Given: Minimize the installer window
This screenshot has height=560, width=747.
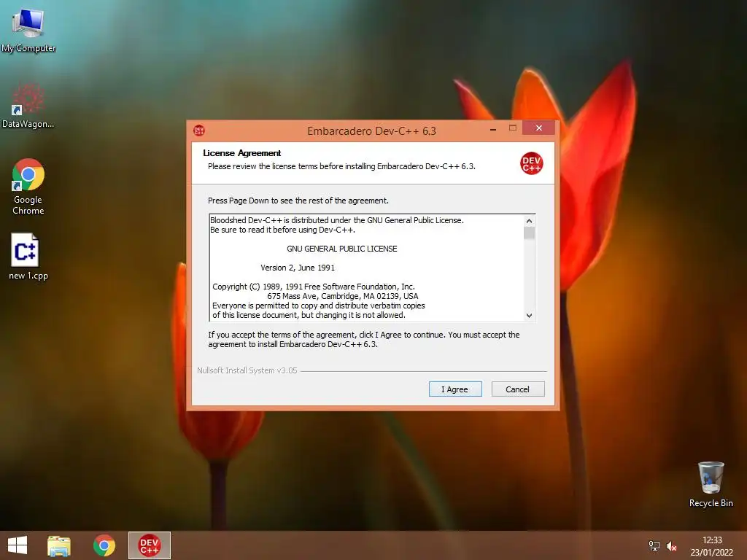Looking at the screenshot, I should [x=493, y=128].
